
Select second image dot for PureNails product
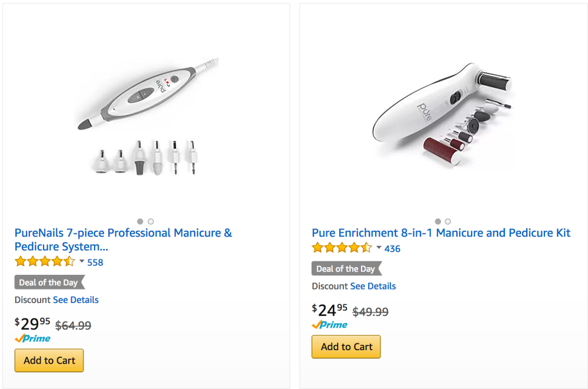tap(151, 221)
